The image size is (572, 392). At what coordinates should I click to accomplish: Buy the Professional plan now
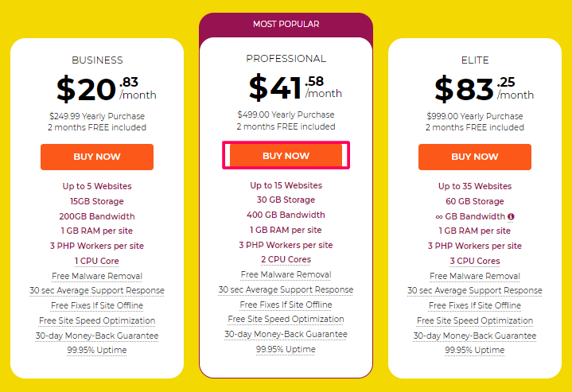click(286, 156)
